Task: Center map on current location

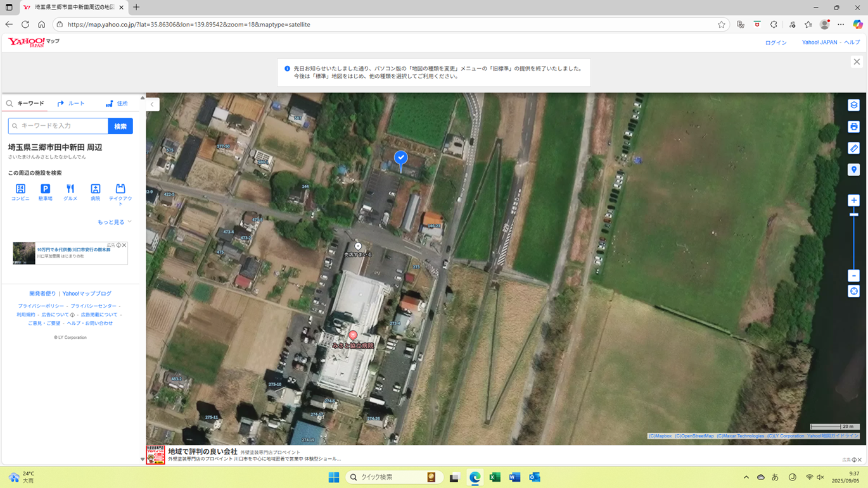Action: pos(853,291)
